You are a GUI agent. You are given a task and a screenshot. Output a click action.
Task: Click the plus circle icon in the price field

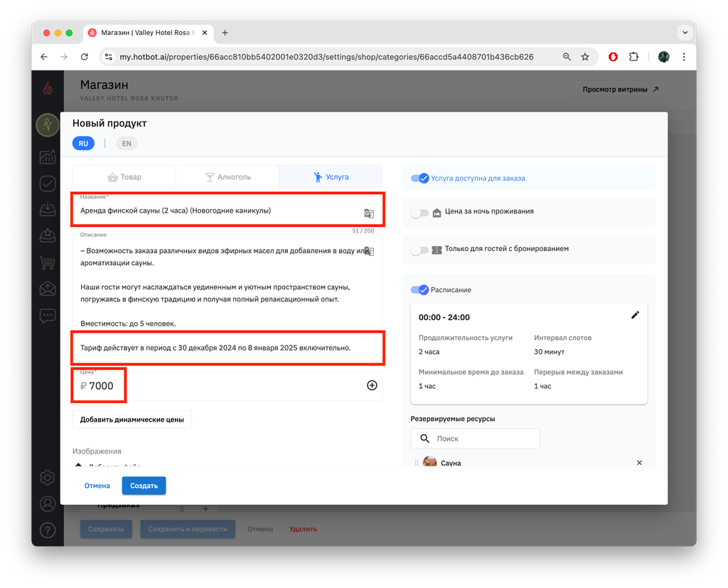[372, 385]
